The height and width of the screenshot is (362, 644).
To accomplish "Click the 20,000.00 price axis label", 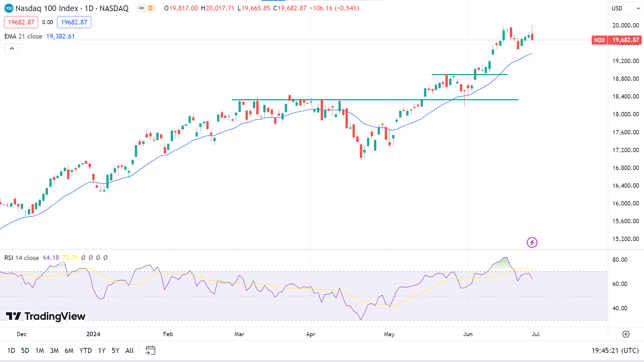I will (x=626, y=25).
